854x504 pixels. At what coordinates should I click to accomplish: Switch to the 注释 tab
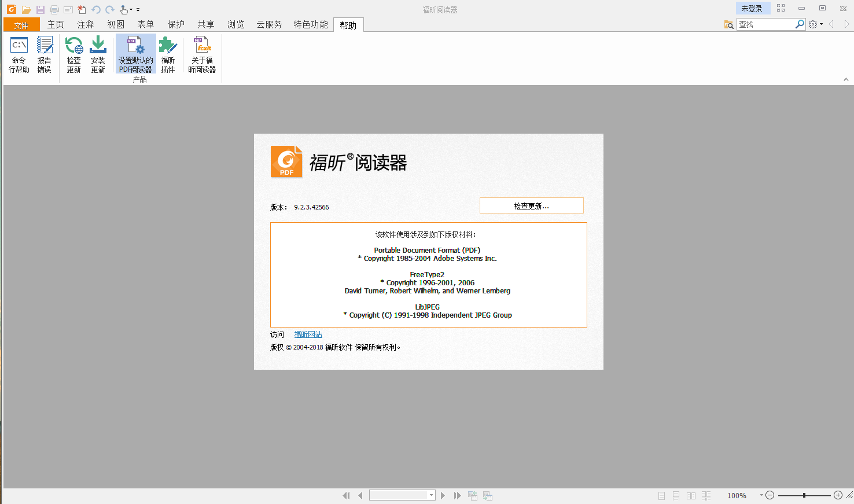pyautogui.click(x=86, y=24)
